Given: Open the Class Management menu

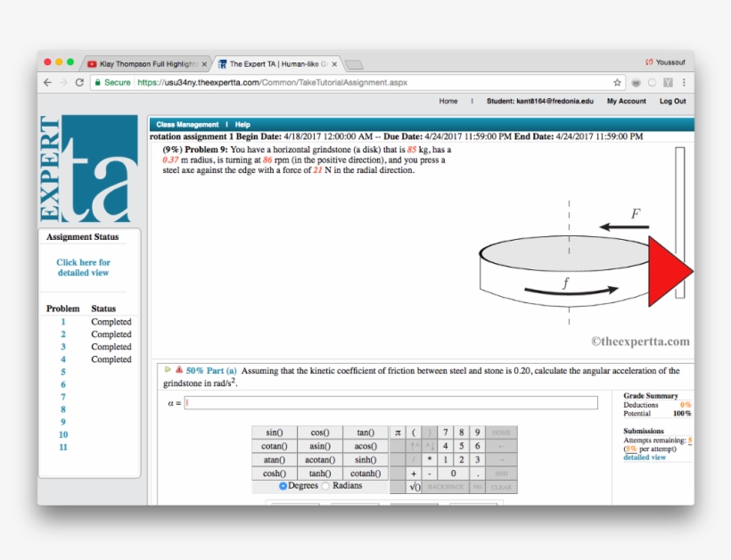Looking at the screenshot, I should coord(187,125).
